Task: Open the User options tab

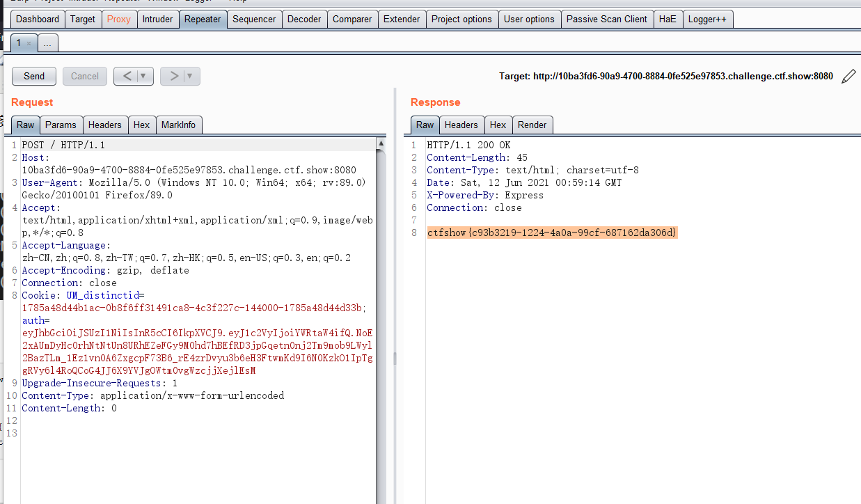Action: click(530, 19)
